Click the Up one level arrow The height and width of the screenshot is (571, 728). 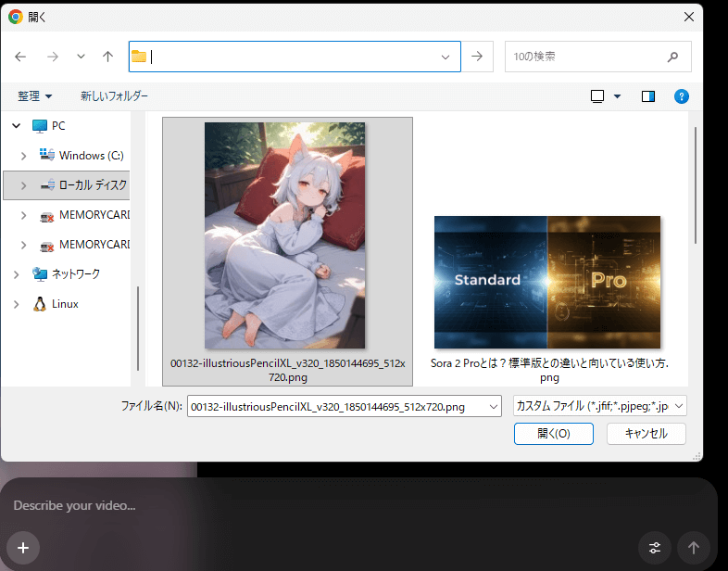[x=107, y=57]
